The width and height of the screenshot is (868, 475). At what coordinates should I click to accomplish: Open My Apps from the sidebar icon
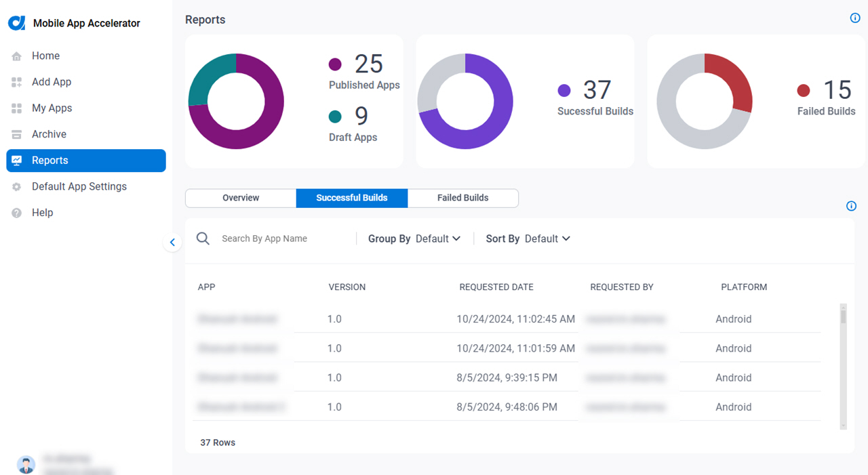(17, 108)
